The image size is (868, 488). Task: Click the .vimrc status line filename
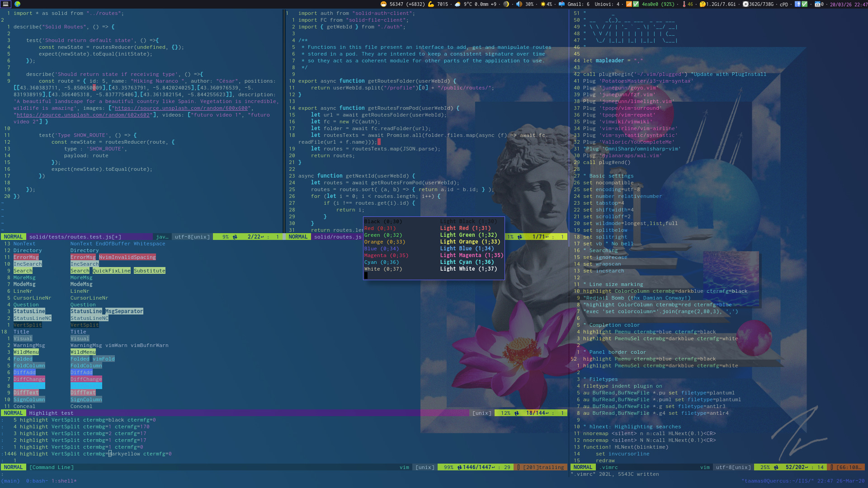click(609, 467)
